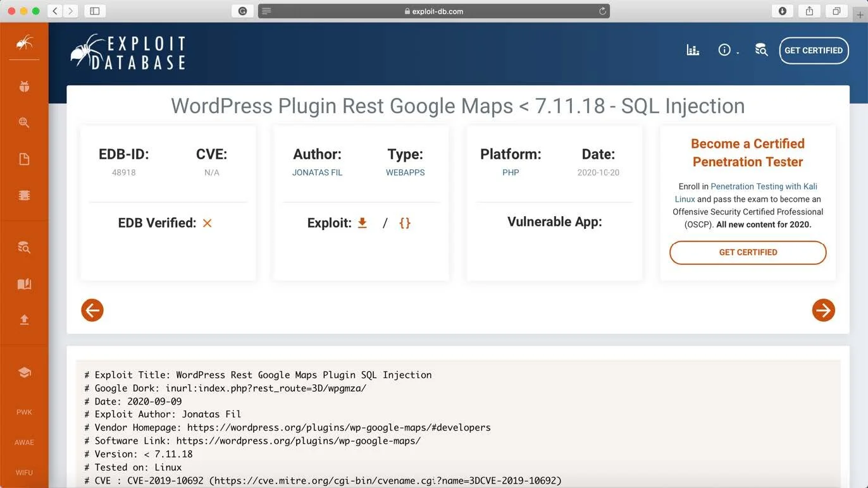The width and height of the screenshot is (868, 488).
Task: Click the page title WordPress Plugin Rest Google Maps
Action: click(458, 106)
